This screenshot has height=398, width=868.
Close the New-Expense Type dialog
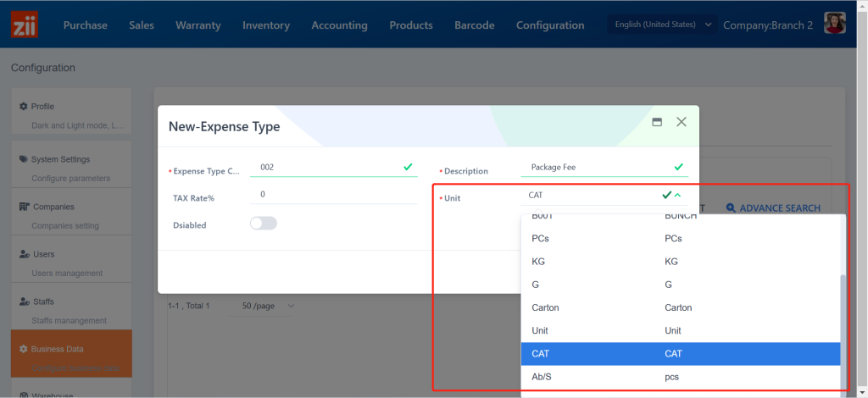point(682,122)
